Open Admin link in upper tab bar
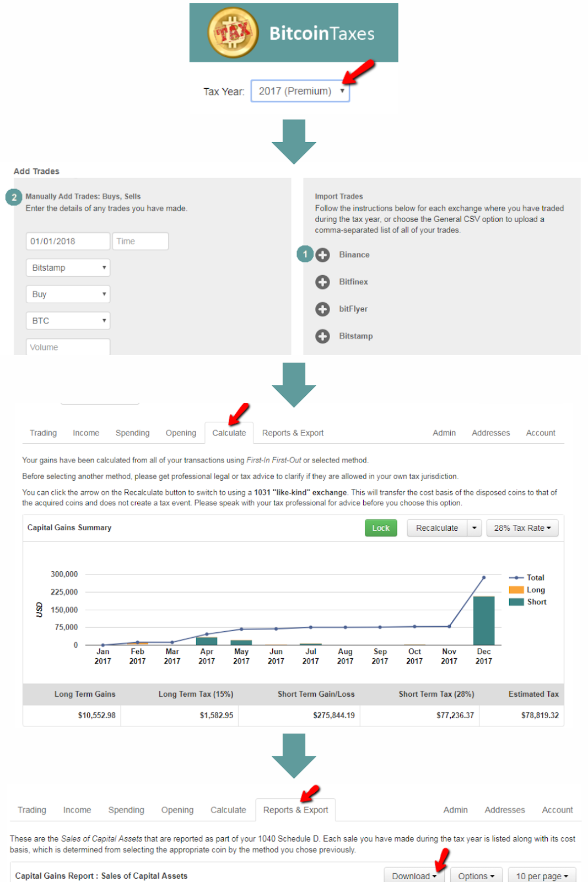This screenshot has height=882, width=588. (444, 433)
